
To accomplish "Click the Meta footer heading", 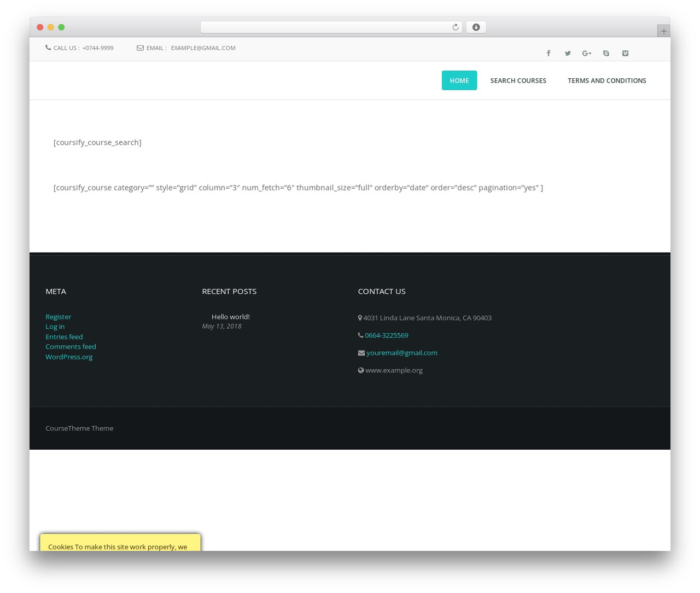I will coord(56,291).
